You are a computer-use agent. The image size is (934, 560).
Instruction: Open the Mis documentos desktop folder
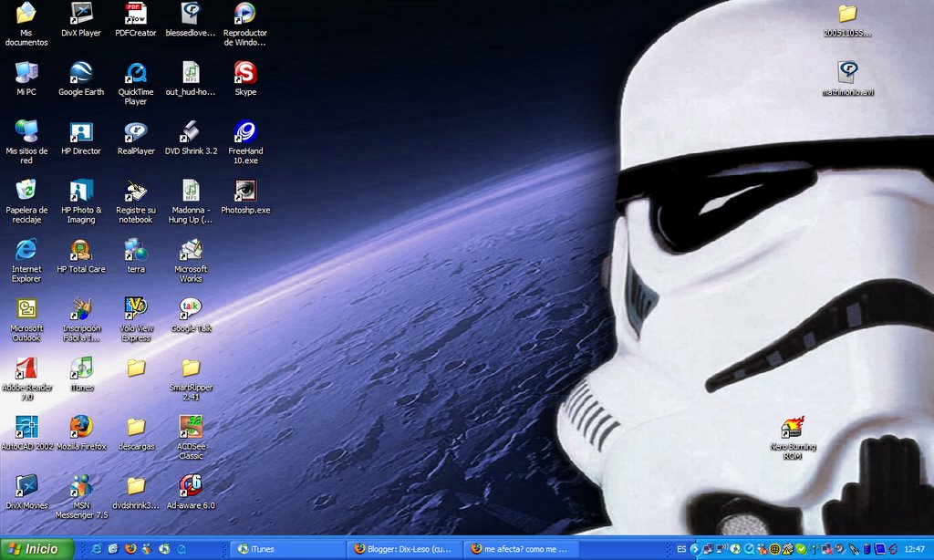click(x=26, y=15)
